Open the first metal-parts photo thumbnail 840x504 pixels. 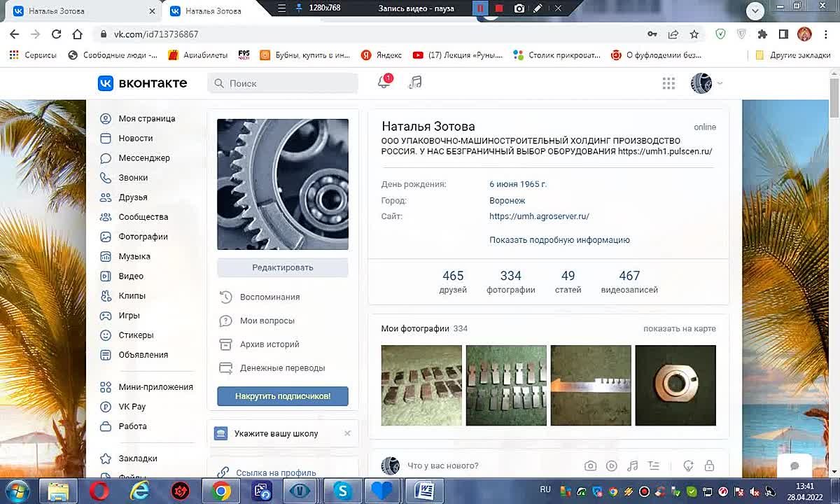[421, 385]
